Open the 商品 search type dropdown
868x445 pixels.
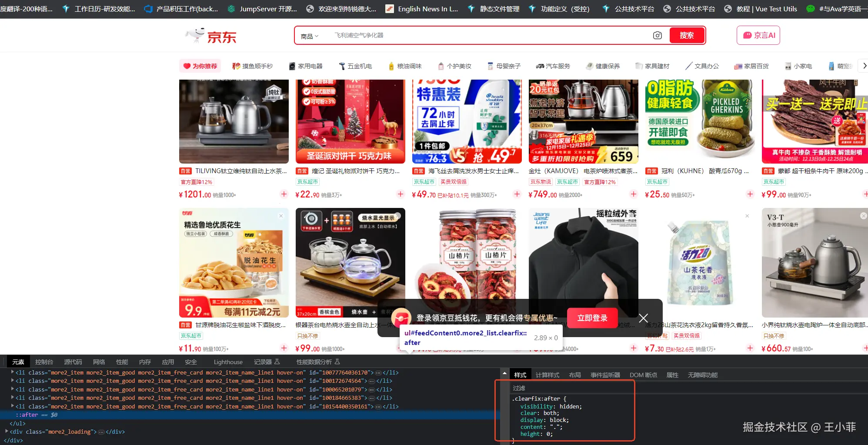(x=309, y=36)
